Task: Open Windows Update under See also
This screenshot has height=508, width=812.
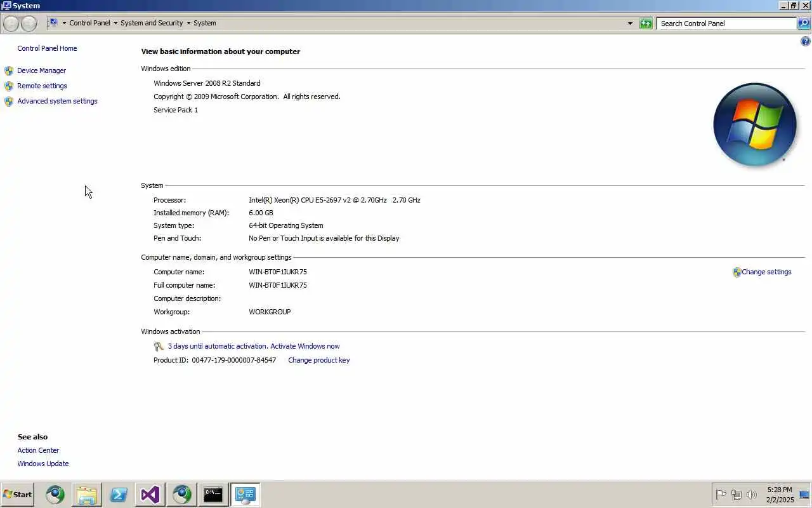Action: click(43, 464)
